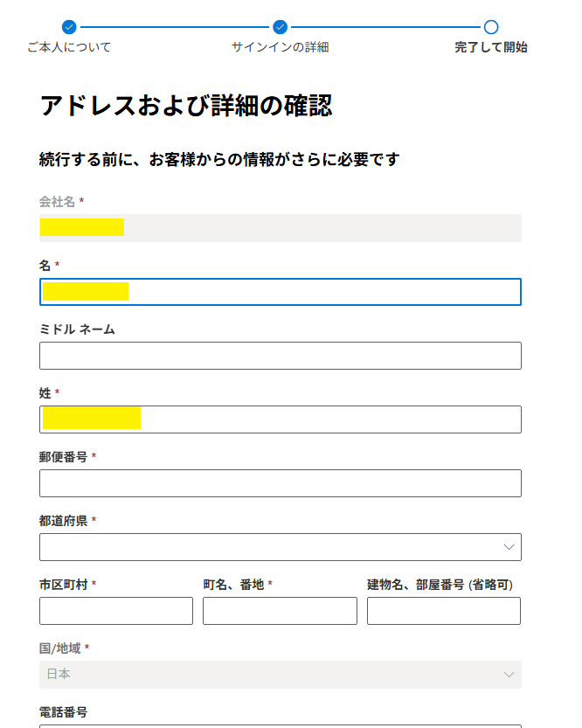
Task: Click the アドレスおよび詳細の確認 heading
Action: pyautogui.click(x=186, y=106)
